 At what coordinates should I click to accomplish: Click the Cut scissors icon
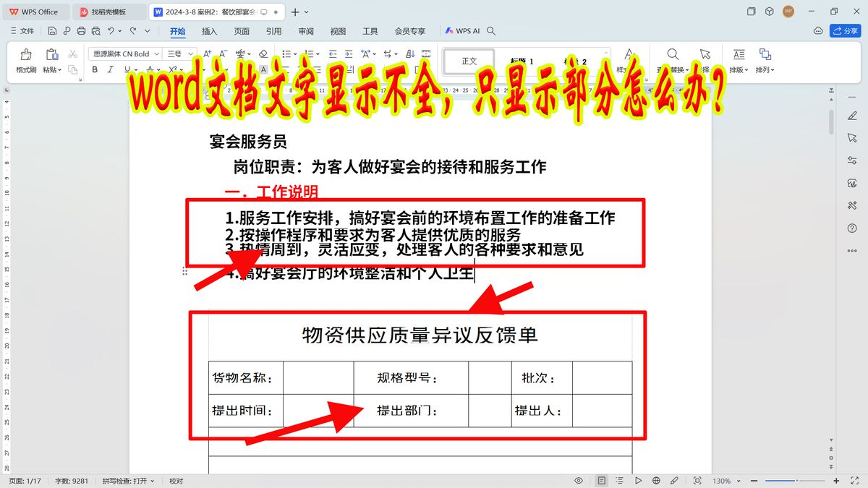[x=72, y=53]
